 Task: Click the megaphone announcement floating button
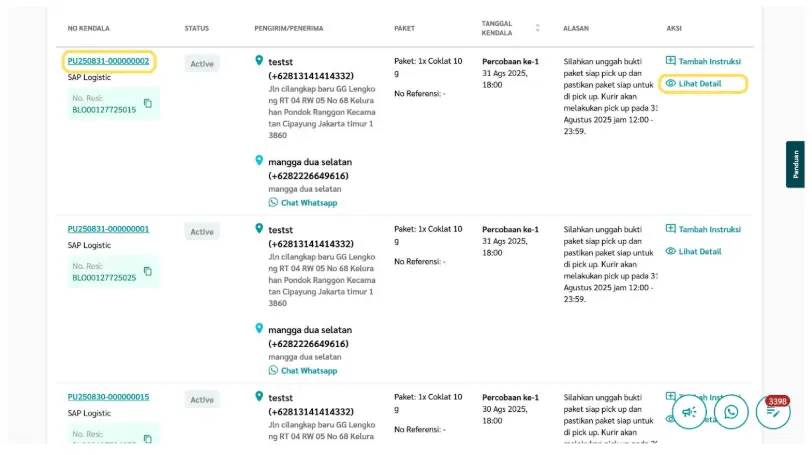[x=689, y=412]
